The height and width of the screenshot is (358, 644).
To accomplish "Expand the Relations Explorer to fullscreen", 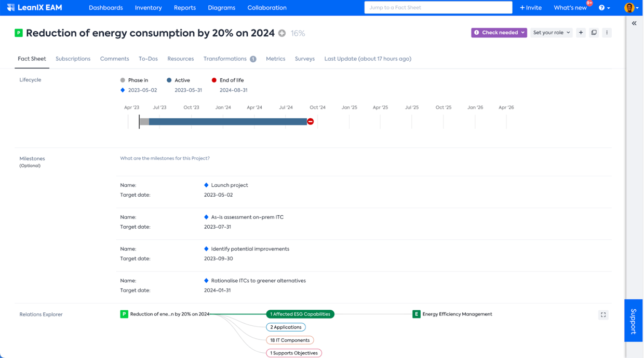I will (603, 314).
